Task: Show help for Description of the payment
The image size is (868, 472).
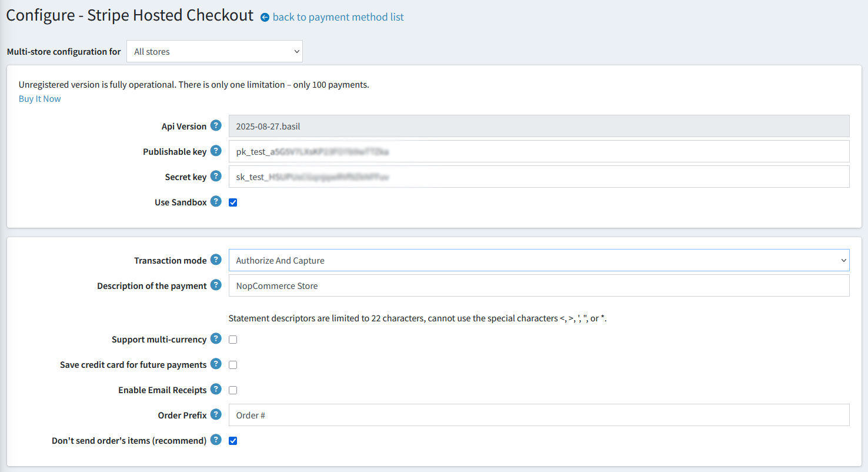Action: tap(216, 285)
